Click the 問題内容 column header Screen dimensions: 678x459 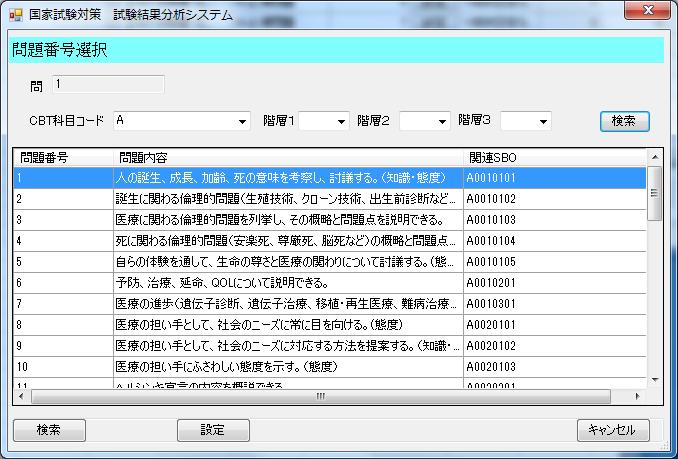point(286,157)
